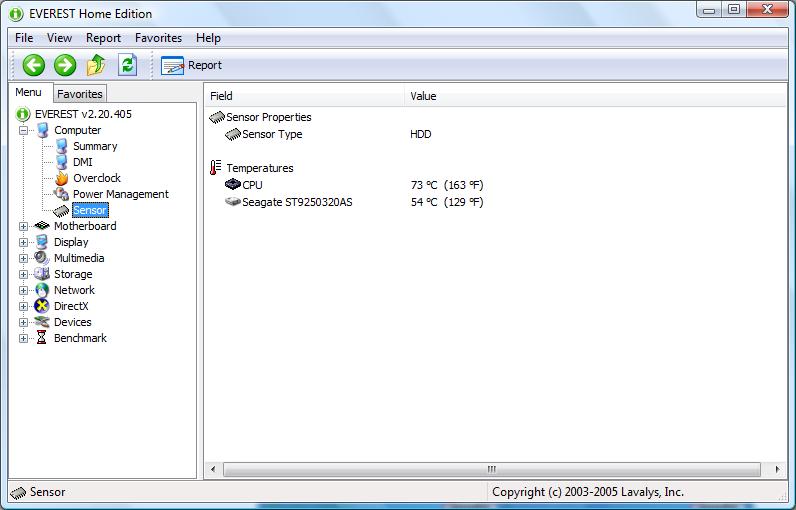Expand the Multimedia tree node

click(23, 258)
